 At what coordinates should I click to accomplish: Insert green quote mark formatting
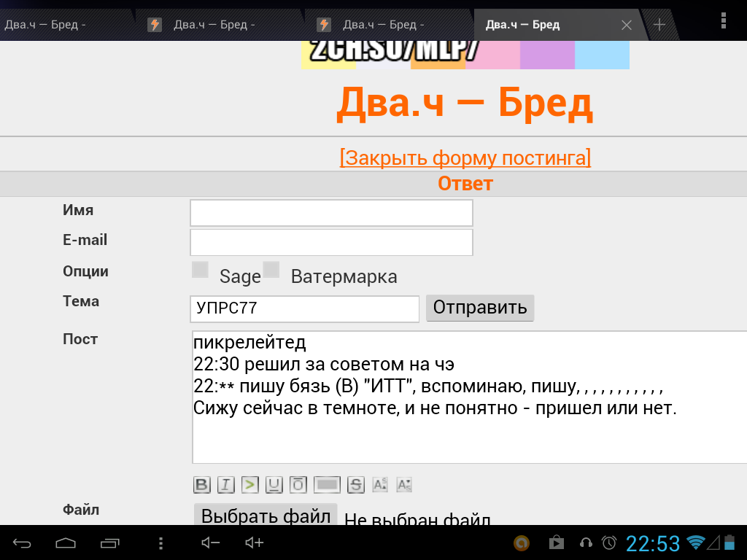(250, 485)
